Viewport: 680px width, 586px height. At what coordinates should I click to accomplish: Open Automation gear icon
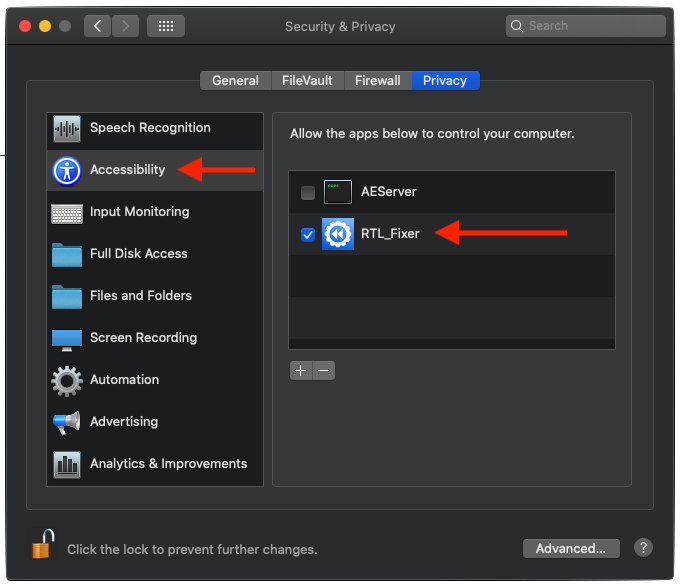tap(67, 381)
